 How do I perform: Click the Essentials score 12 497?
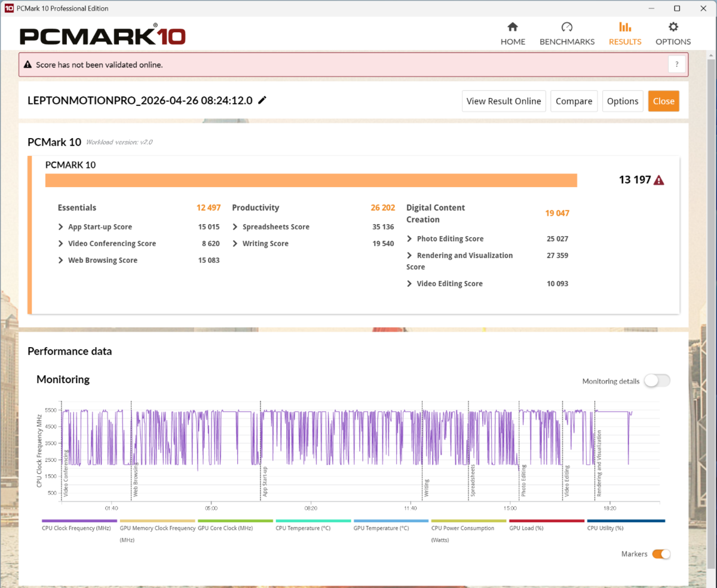[x=209, y=208]
